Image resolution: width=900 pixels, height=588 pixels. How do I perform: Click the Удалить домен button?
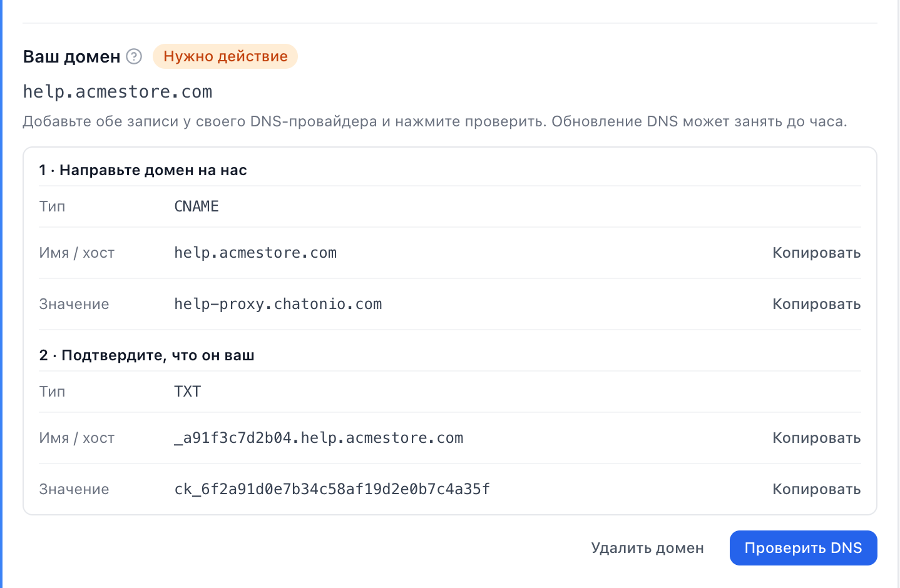[x=647, y=548]
